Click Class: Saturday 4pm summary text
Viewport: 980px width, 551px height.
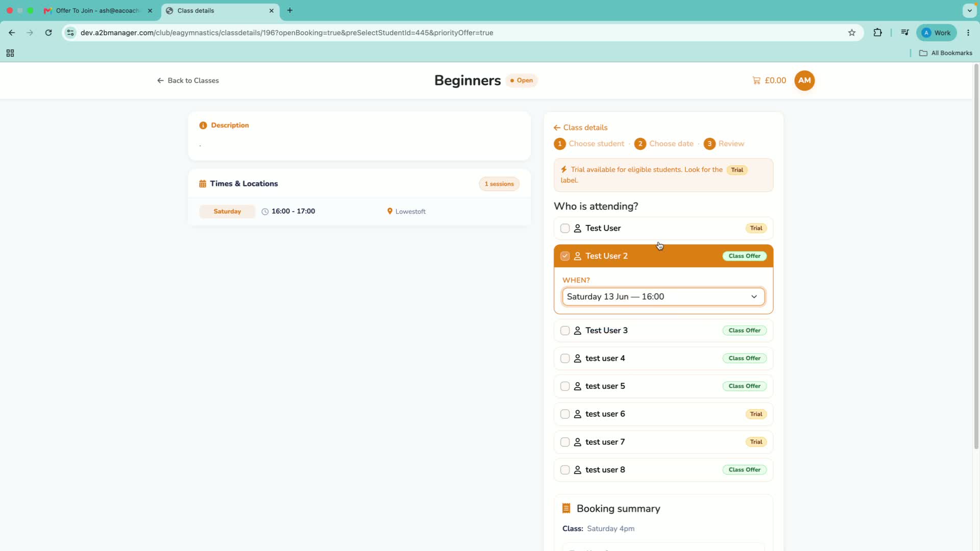coord(598,529)
